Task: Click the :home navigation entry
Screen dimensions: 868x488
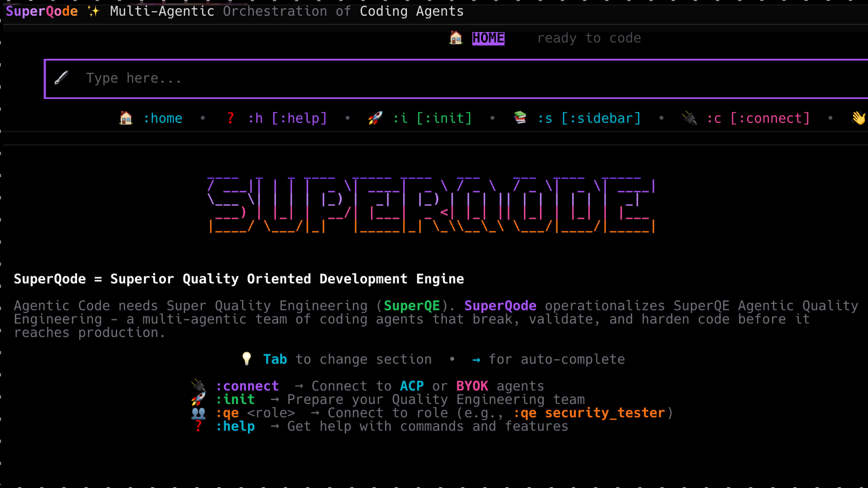Action: [x=163, y=118]
